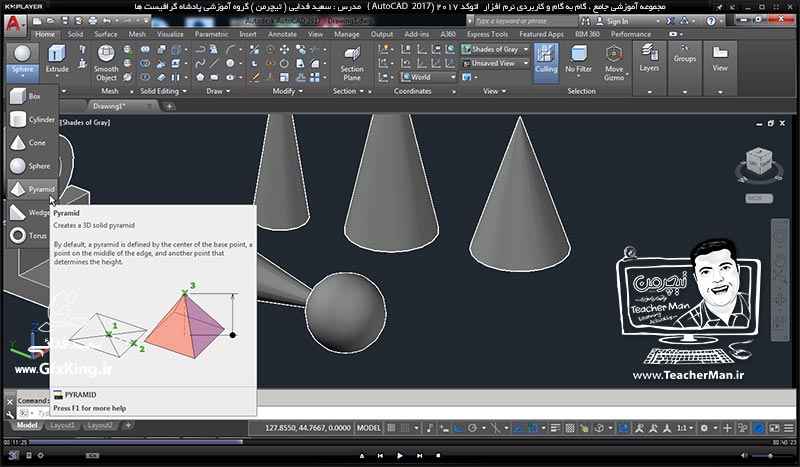This screenshot has height=467, width=800.
Task: Toggle snap mode in status bar
Action: [x=405, y=428]
